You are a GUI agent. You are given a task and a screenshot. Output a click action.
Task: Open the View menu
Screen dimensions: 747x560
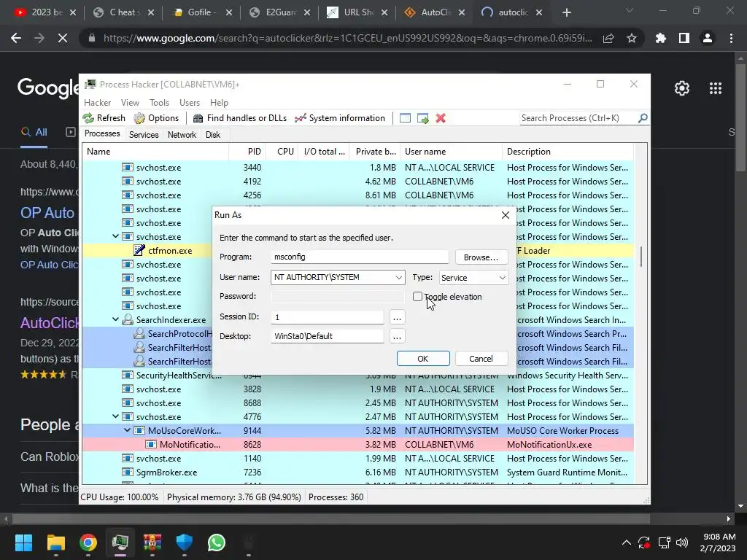pos(130,102)
